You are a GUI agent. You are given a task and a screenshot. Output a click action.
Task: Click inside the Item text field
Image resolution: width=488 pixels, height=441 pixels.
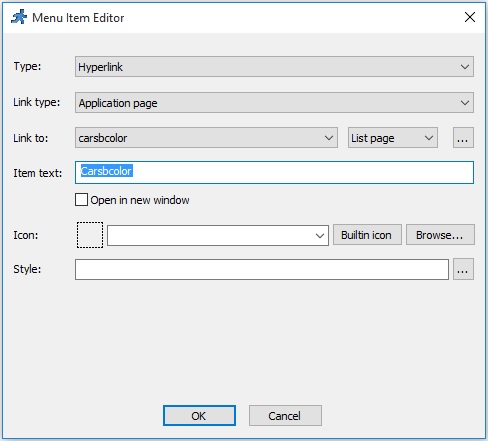274,172
